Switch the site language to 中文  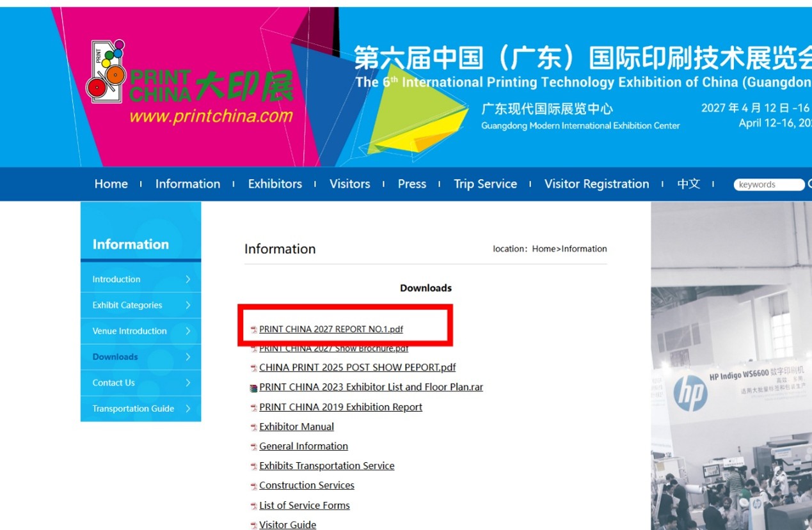point(689,184)
